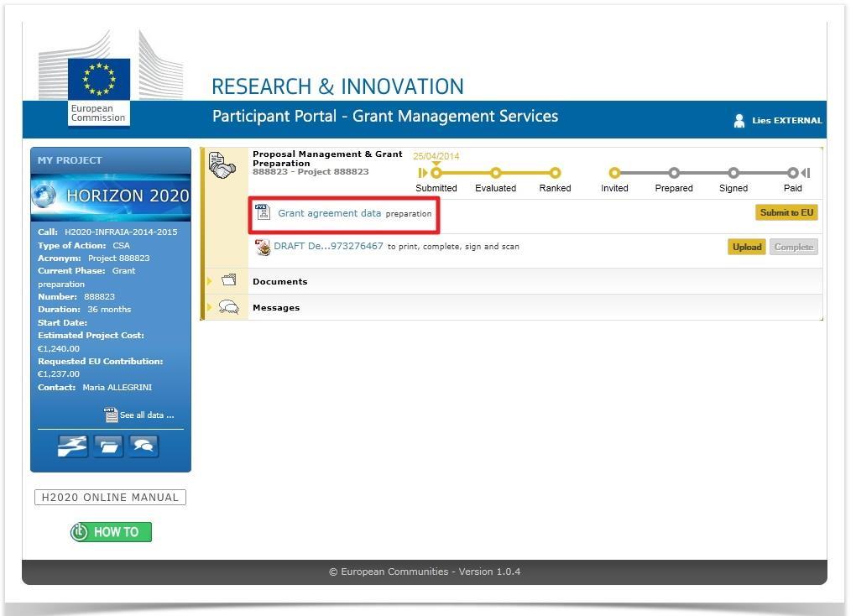The width and height of the screenshot is (856, 616).
Task: Select the Prepared timeline step
Action: point(674,173)
